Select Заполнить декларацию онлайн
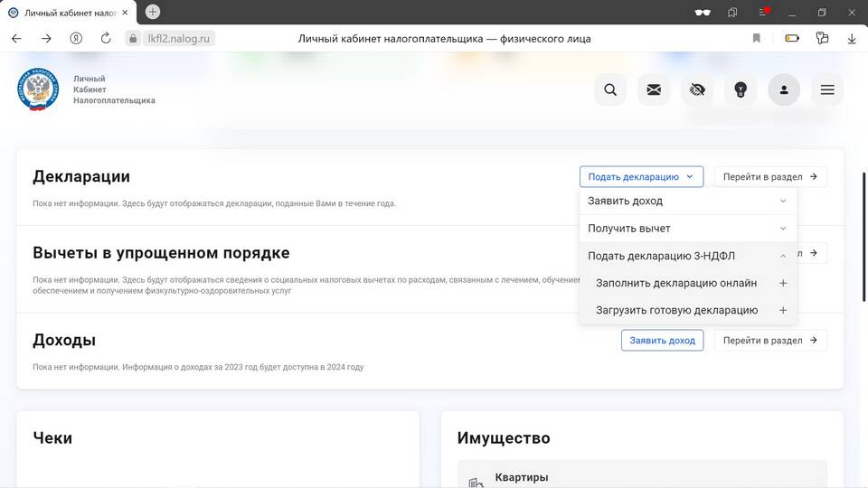Image resolution: width=868 pixels, height=488 pixels. tap(676, 283)
